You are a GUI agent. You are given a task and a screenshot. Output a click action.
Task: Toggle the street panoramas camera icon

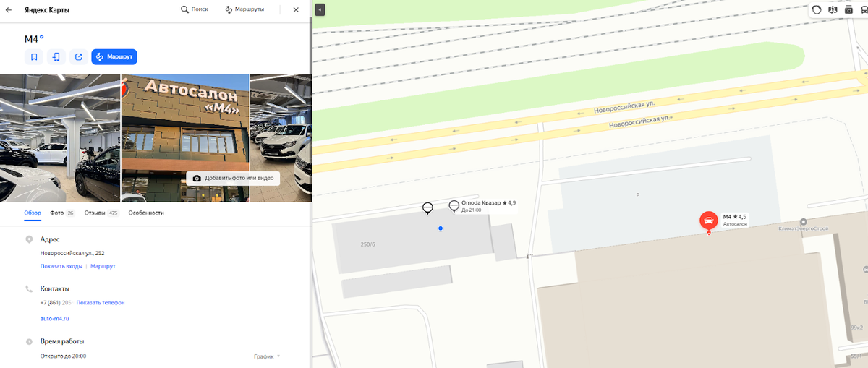pos(848,9)
